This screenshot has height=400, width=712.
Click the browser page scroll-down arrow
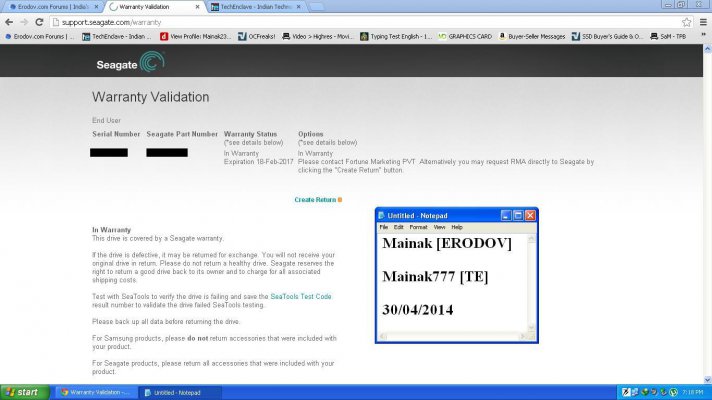[707, 380]
